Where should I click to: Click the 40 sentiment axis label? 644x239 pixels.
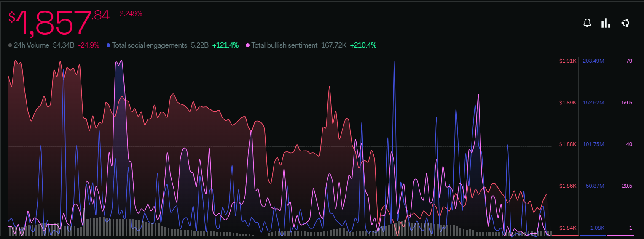click(629, 144)
